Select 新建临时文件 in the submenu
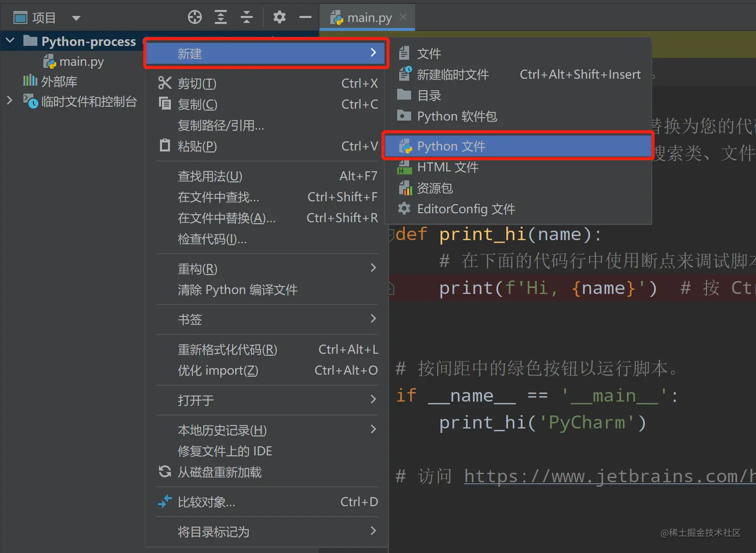Screen dimensions: 756x553 pos(518,74)
